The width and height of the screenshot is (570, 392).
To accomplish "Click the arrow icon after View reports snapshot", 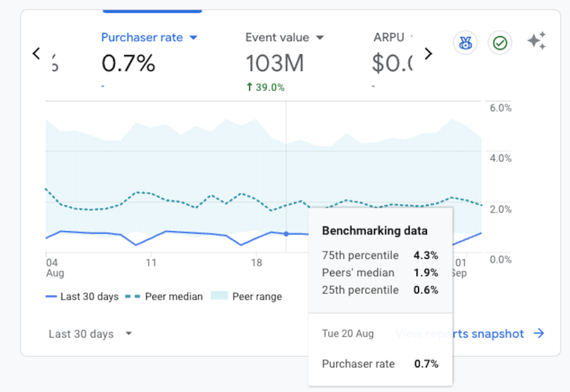I will click(x=538, y=334).
